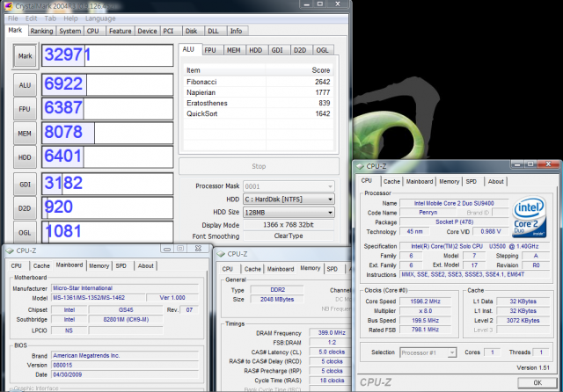Viewport: 563px width, 392px height.
Task: Click the DRAM Frequency 399.0 MHz field
Action: [332, 333]
